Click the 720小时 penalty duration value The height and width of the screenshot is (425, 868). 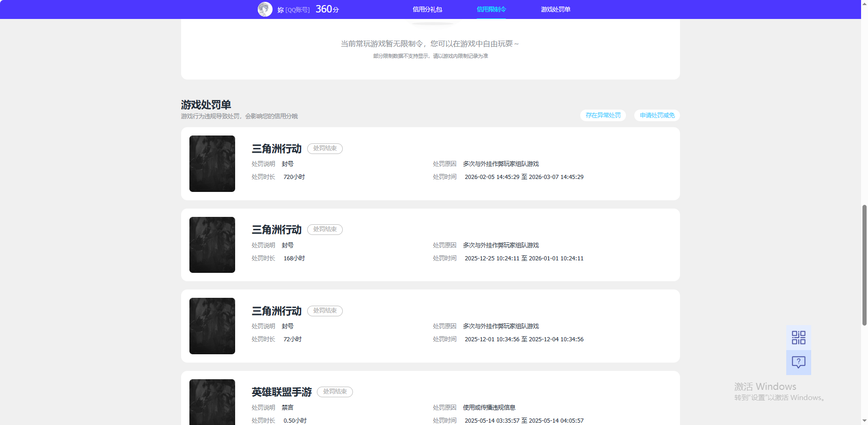[294, 177]
